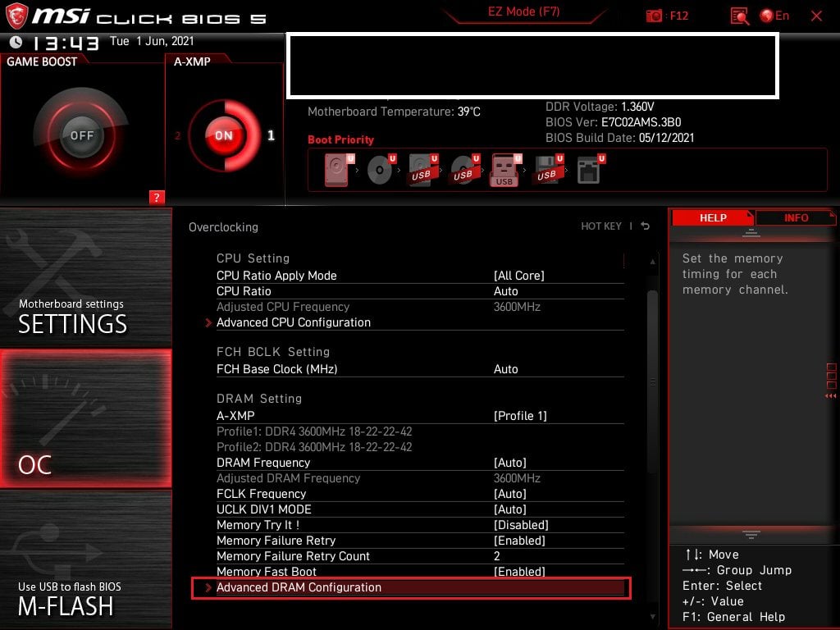
Task: Click the 13:43 system time display
Action: coord(66,43)
